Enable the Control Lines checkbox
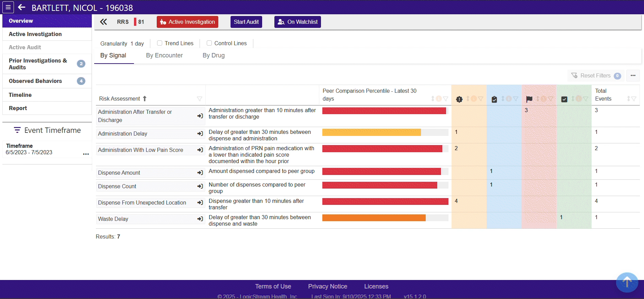This screenshot has width=644, height=299. tap(209, 43)
